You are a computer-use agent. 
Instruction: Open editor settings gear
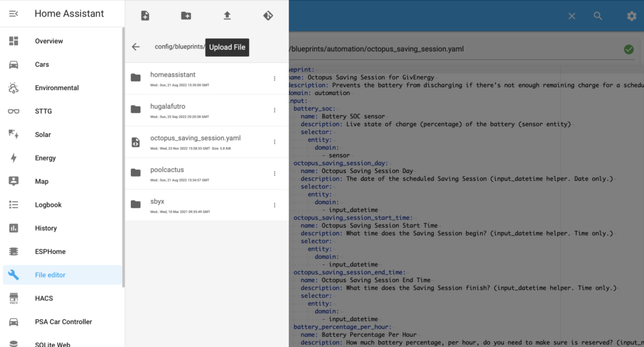631,16
